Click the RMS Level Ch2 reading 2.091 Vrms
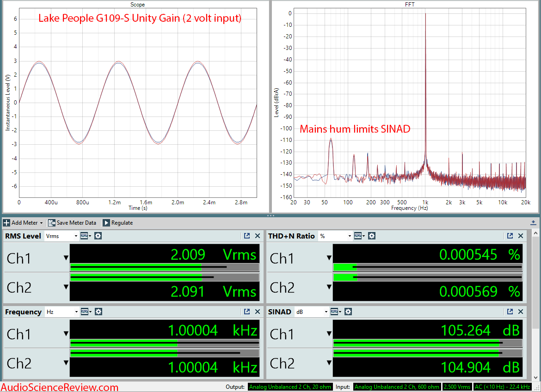 point(214,292)
